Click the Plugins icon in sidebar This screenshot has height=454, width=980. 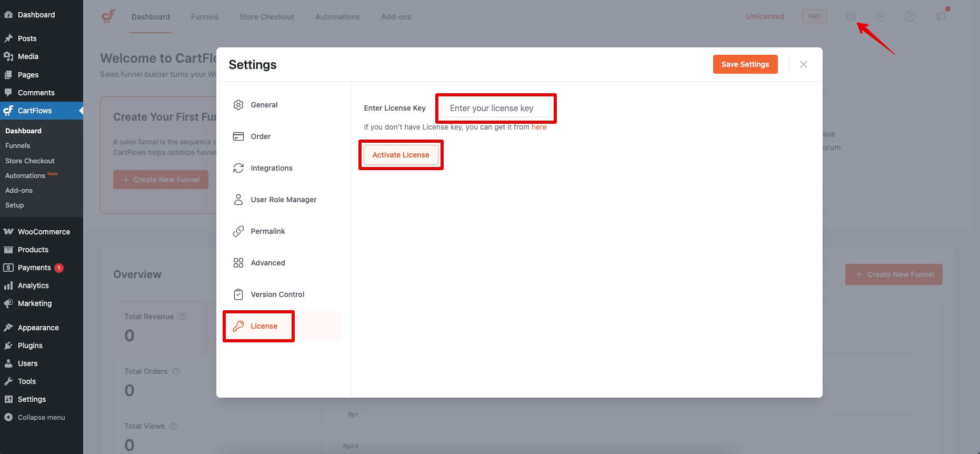tap(8, 346)
